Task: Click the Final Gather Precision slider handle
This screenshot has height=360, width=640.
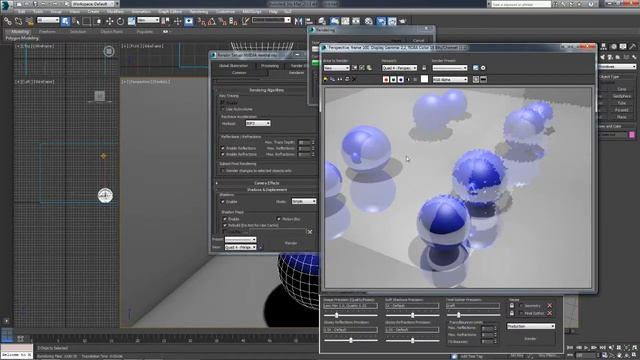Action: coord(459,315)
